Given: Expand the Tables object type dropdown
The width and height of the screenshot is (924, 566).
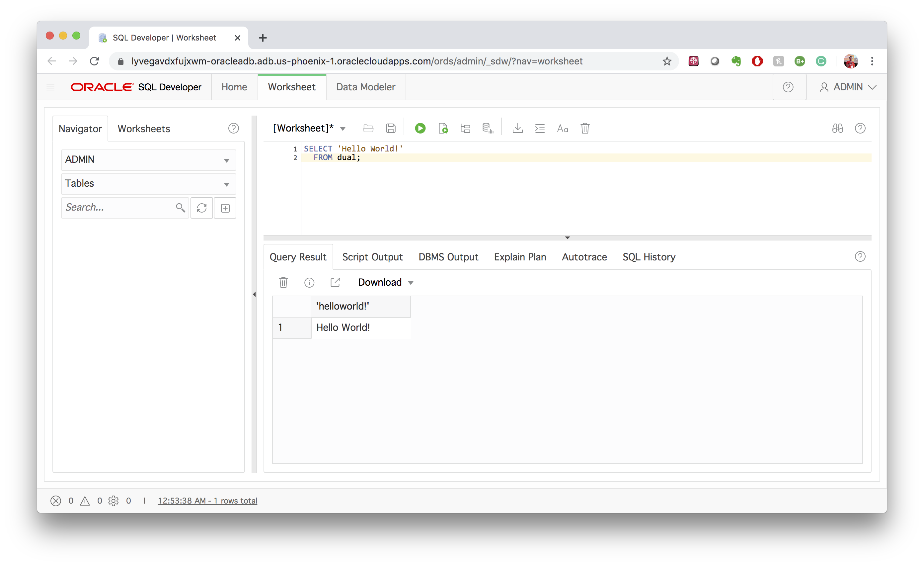Looking at the screenshot, I should click(x=148, y=184).
